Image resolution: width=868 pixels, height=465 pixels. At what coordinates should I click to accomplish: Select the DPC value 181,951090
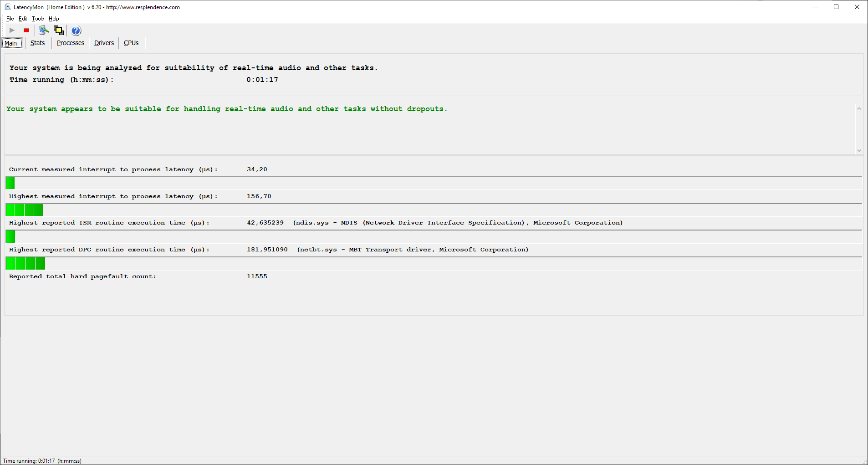pyautogui.click(x=267, y=250)
